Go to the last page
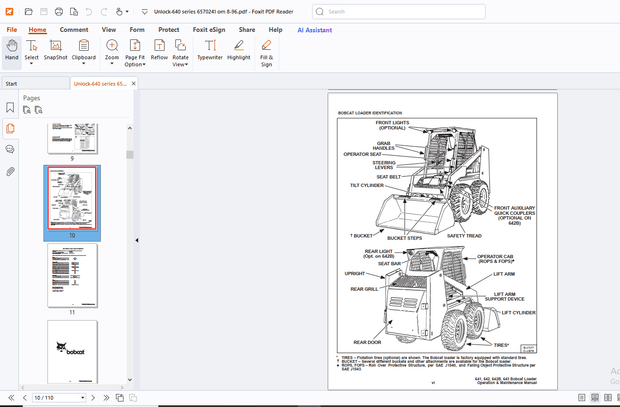This screenshot has width=620, height=407. tap(106, 398)
